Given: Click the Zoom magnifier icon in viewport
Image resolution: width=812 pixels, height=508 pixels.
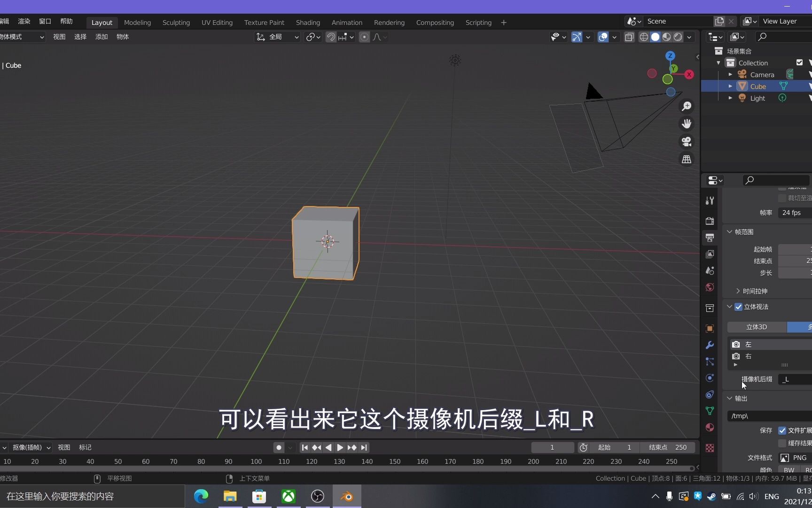Looking at the screenshot, I should (687, 106).
